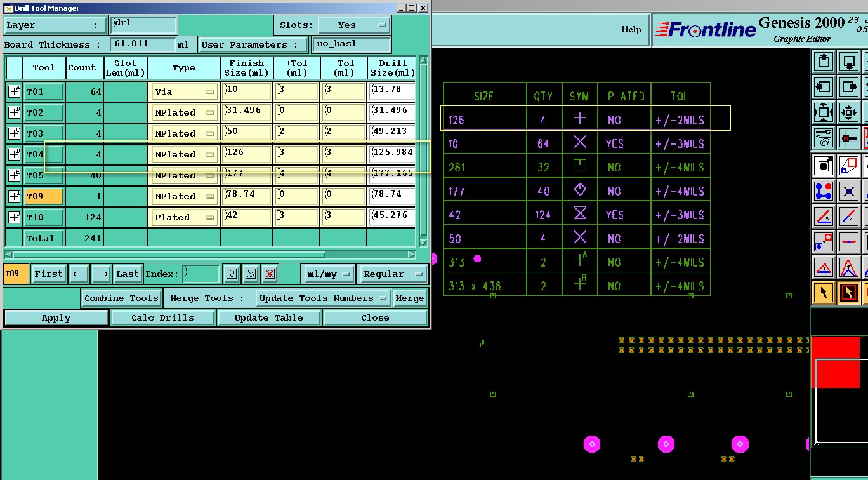
Task: Select tool button T10
Action: point(44,217)
